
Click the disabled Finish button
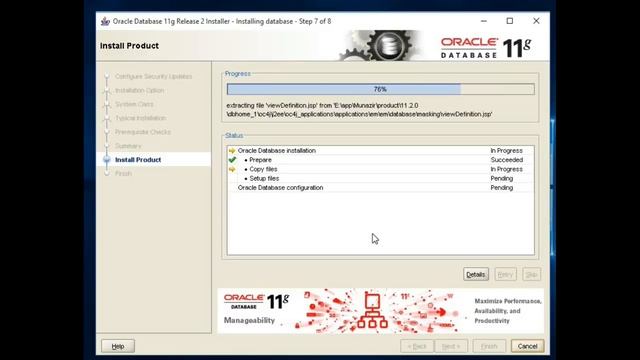click(489, 346)
